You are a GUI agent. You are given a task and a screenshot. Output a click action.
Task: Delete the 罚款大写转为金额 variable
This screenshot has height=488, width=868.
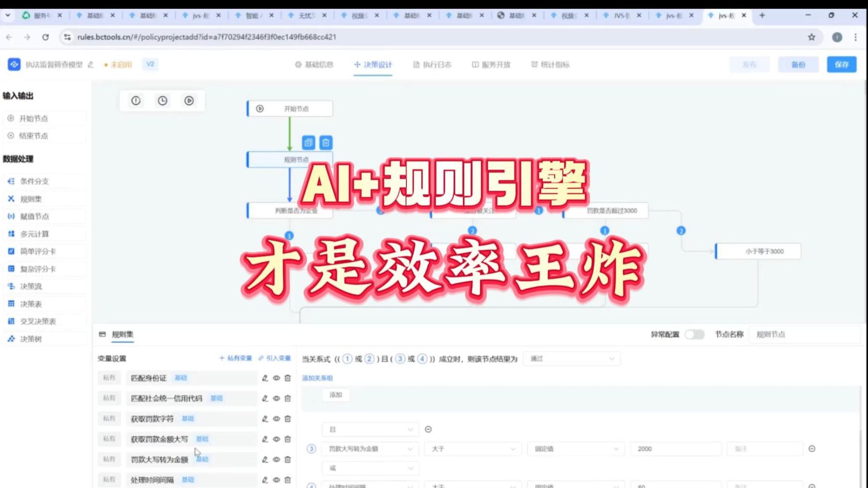coord(288,459)
